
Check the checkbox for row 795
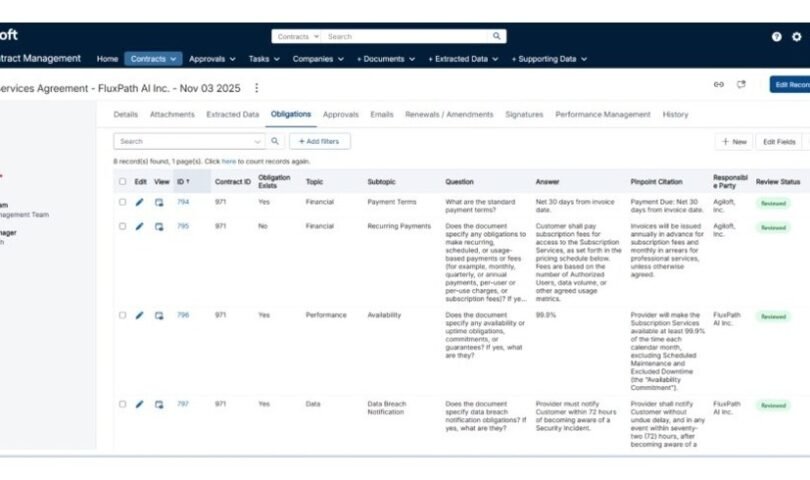coord(123,227)
